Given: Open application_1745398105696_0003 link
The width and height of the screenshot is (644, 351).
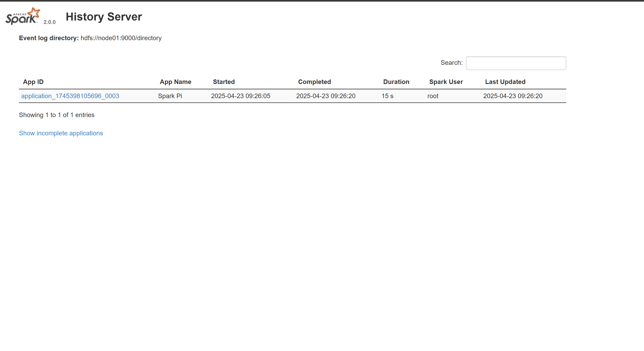Looking at the screenshot, I should (x=70, y=96).
